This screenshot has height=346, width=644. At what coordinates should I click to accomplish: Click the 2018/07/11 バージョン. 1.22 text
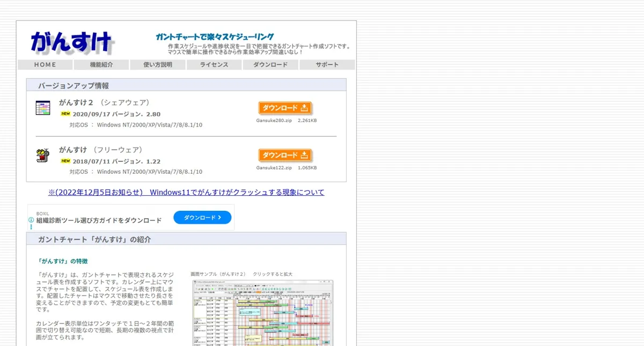(x=116, y=161)
